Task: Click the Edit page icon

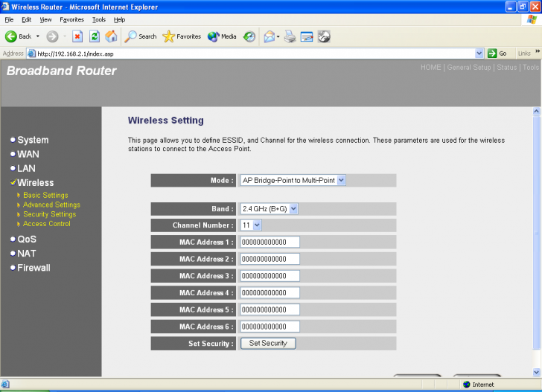Action: (x=307, y=36)
